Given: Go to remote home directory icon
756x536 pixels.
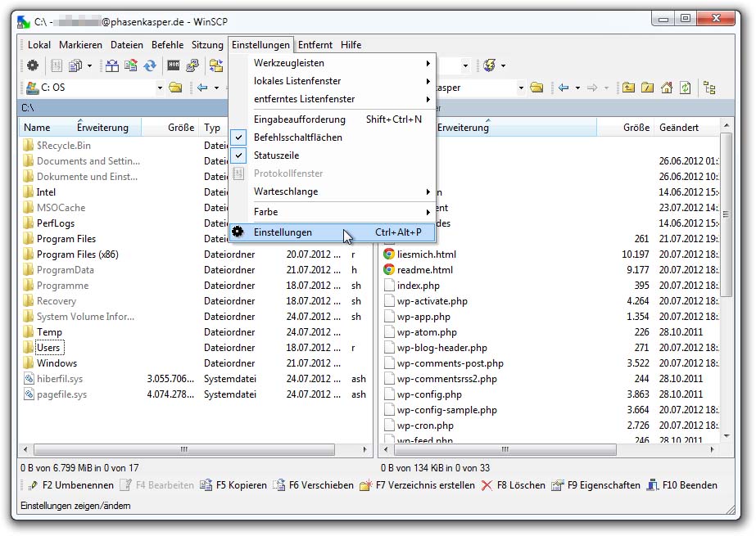Looking at the screenshot, I should tap(667, 88).
